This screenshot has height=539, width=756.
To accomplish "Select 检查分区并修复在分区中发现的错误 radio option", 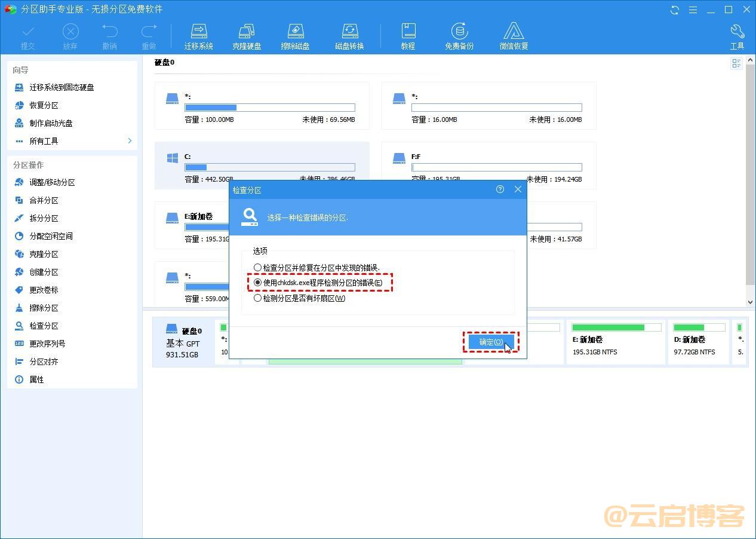I will [x=257, y=268].
